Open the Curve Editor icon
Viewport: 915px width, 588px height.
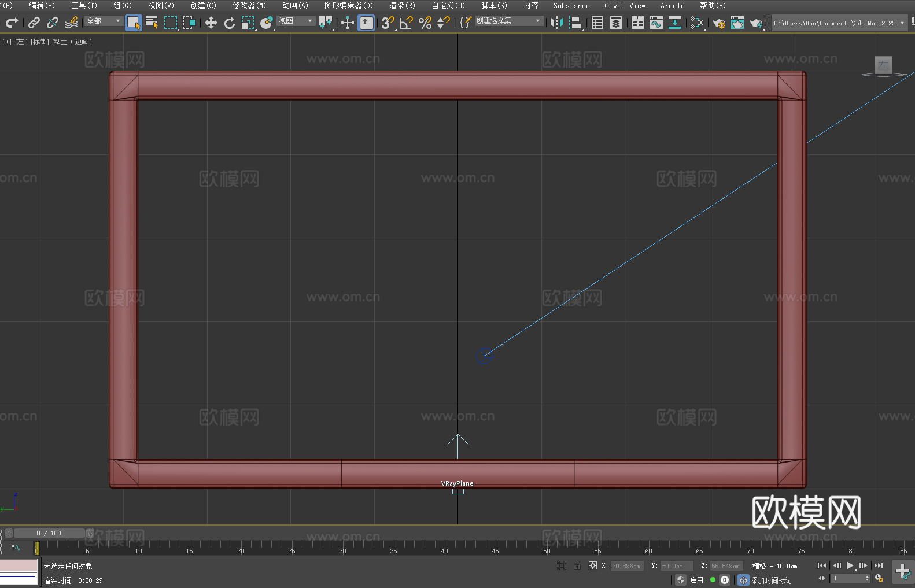[x=656, y=23]
